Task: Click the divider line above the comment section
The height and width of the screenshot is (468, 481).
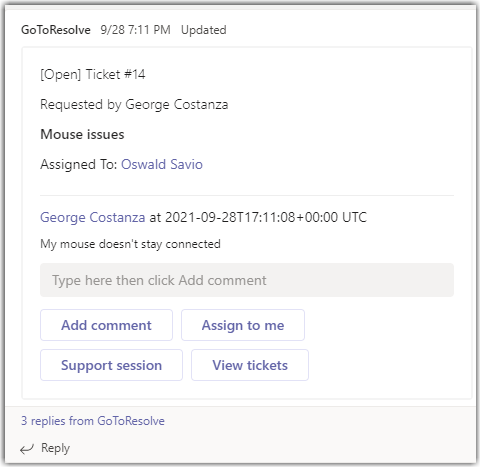Action: pyautogui.click(x=247, y=196)
